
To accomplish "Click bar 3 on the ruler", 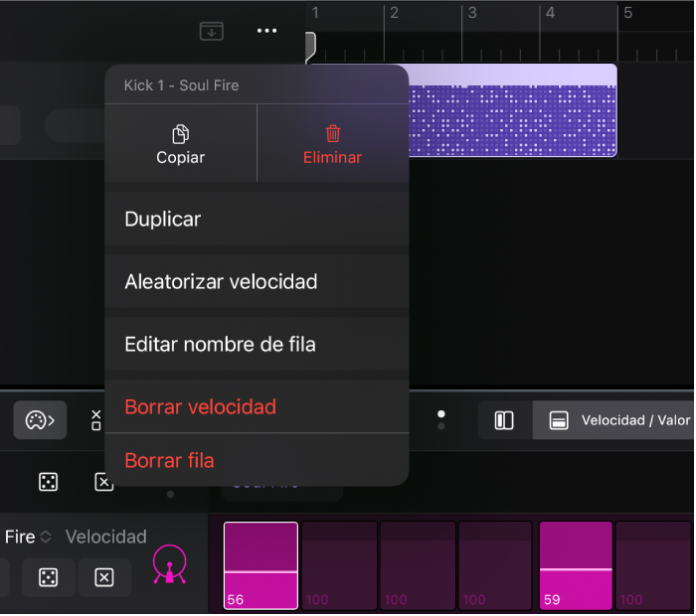I will [472, 13].
